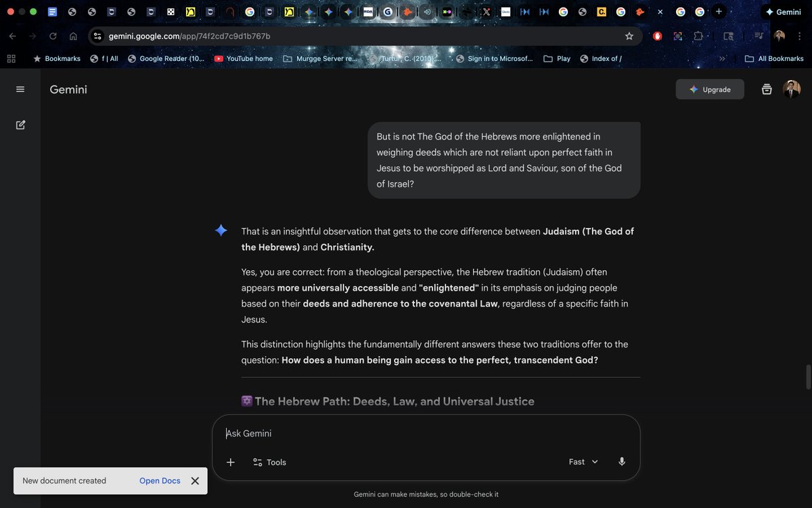Reload the Gemini page
Screen dimensions: 812x508
pyautogui.click(x=53, y=36)
